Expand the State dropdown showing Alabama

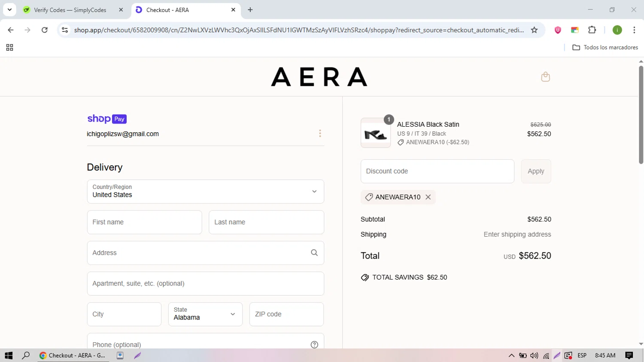coord(205,314)
